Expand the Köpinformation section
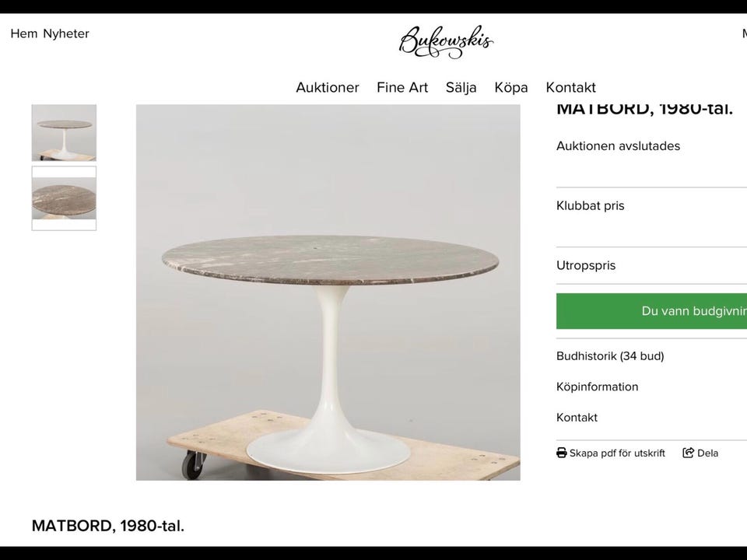 tap(597, 387)
